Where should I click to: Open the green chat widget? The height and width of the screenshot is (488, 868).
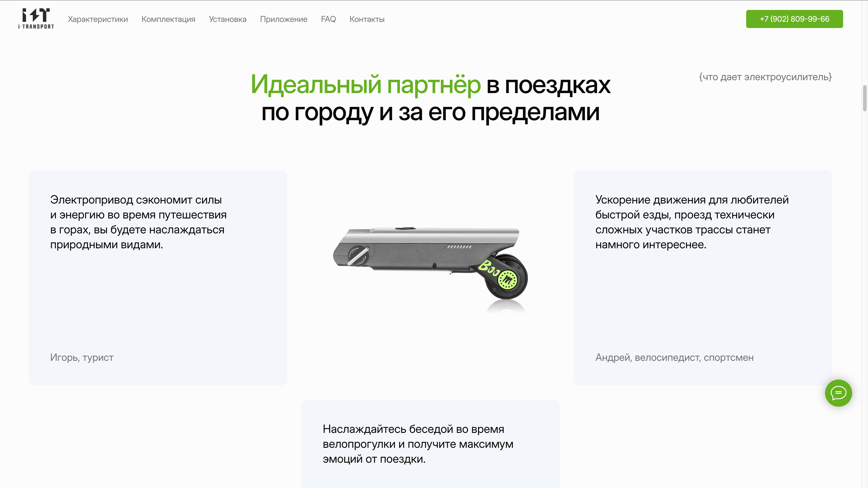click(838, 393)
